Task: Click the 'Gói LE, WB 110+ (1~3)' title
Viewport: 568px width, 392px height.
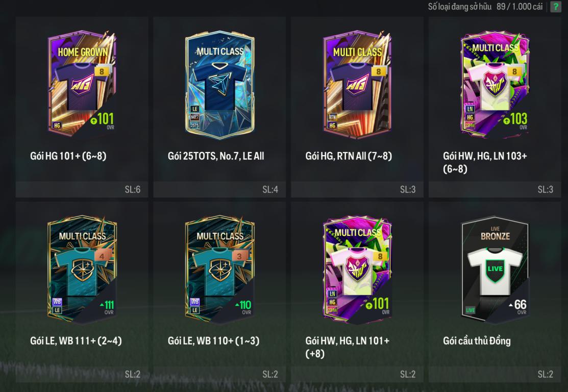Action: tap(214, 341)
